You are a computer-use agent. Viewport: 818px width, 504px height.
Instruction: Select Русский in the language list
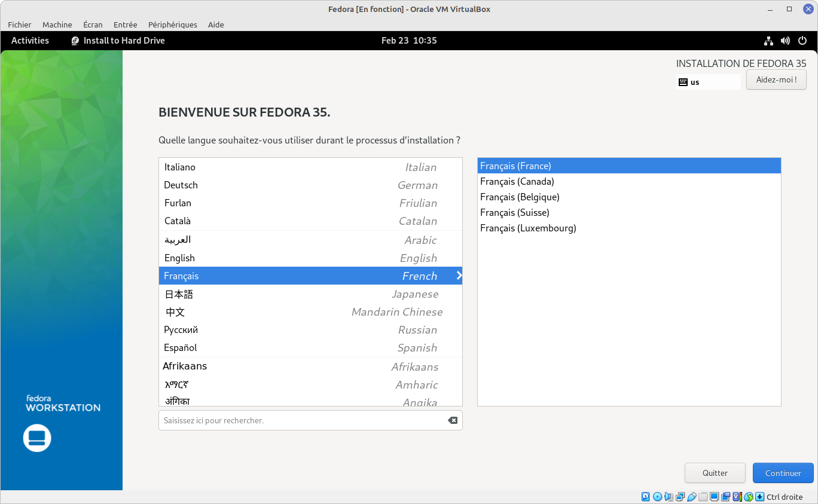310,329
